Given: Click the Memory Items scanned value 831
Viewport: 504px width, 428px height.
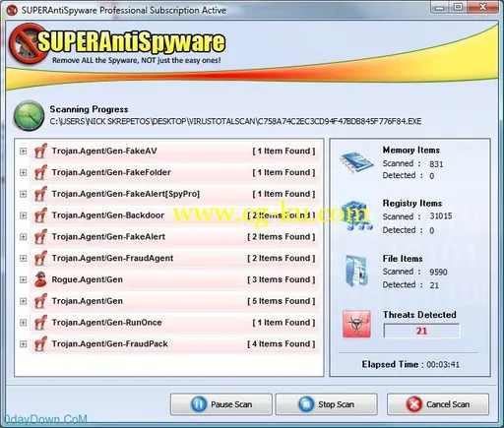Looking at the screenshot, I should point(436,164).
